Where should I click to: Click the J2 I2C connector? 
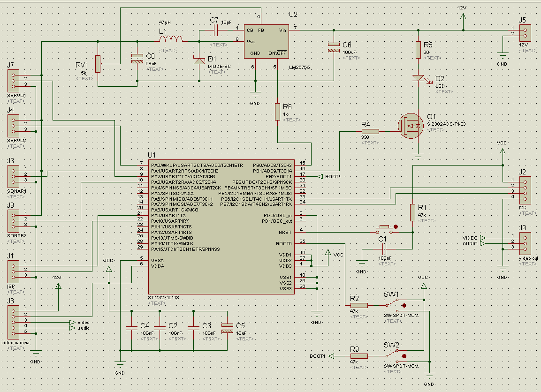pos(525,188)
